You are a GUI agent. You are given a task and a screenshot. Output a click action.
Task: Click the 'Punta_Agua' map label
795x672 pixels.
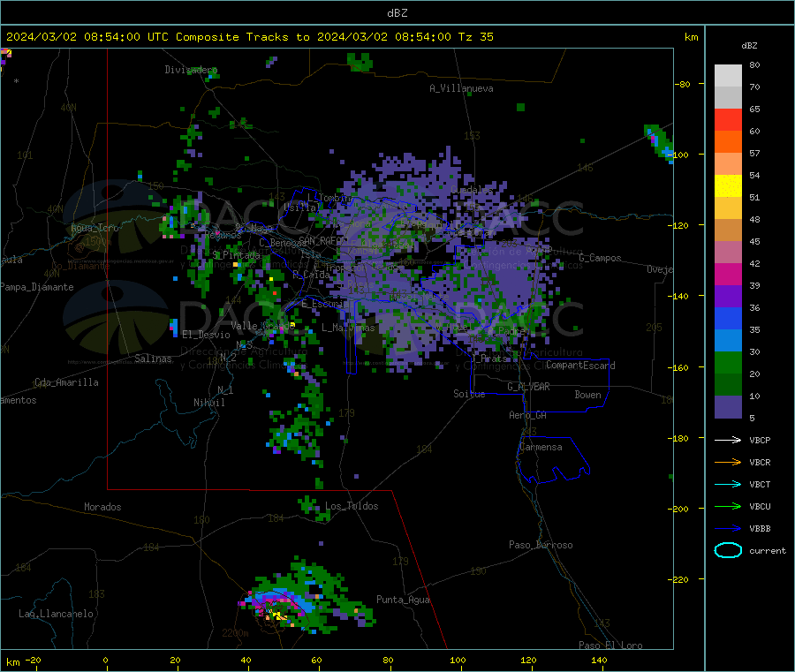pos(403,600)
